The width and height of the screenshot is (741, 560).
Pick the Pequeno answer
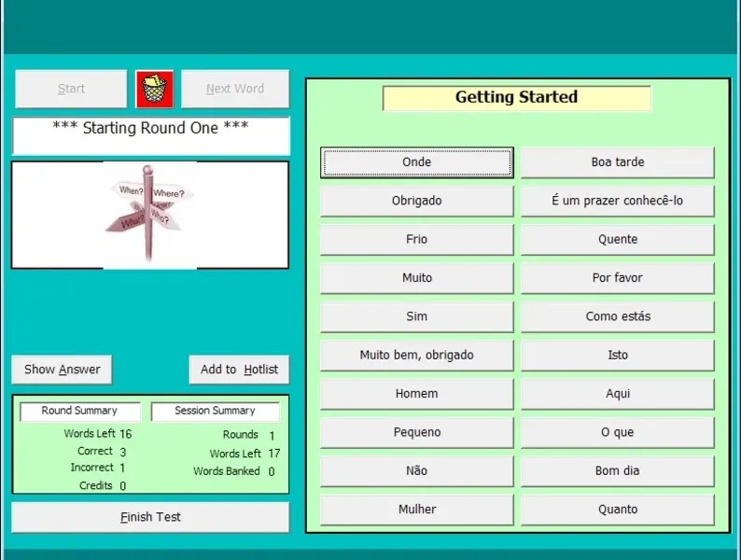[417, 432]
